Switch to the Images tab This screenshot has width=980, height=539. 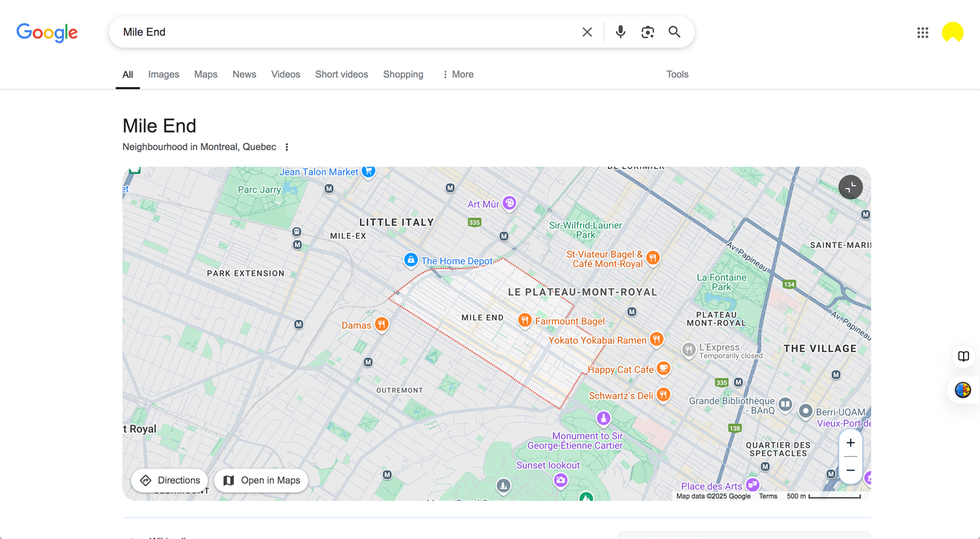point(163,74)
